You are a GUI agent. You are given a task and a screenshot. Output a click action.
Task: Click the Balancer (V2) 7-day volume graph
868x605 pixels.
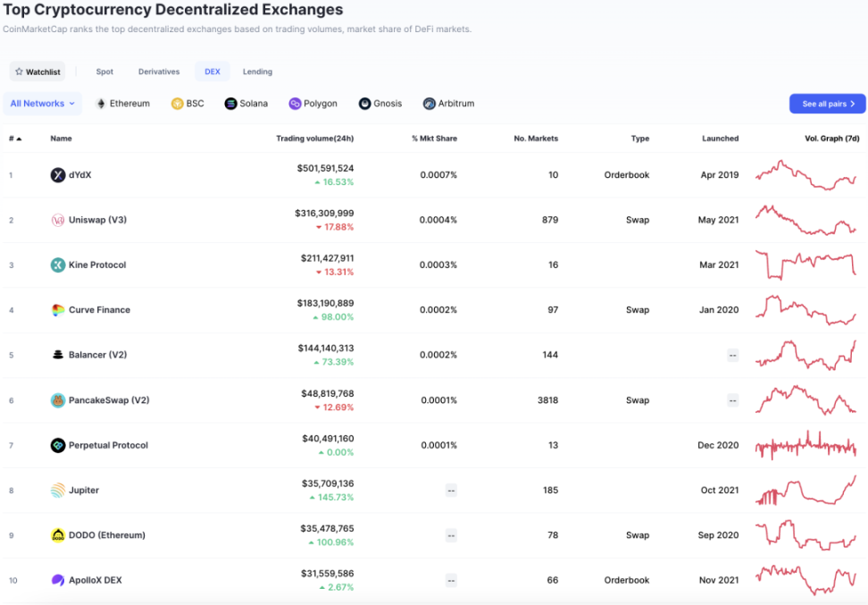point(806,355)
